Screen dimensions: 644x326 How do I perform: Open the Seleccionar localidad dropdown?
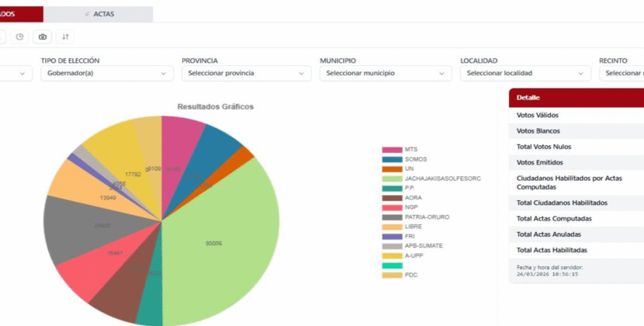[x=525, y=73]
